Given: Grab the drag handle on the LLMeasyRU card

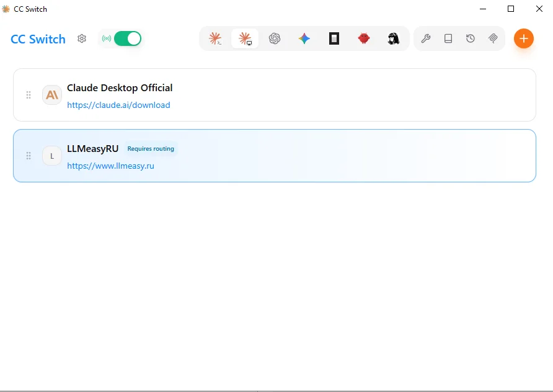Looking at the screenshot, I should point(29,156).
